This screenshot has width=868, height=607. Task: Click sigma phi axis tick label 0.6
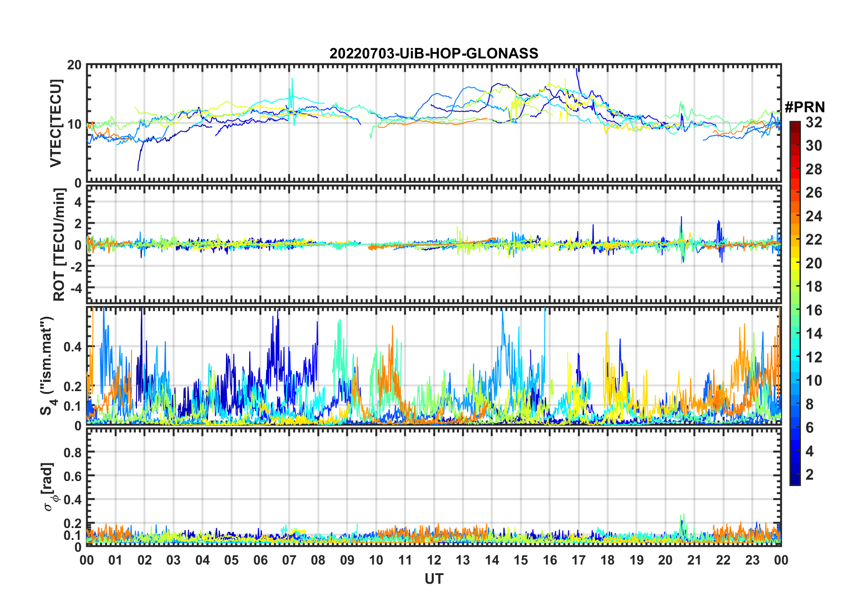click(x=73, y=476)
